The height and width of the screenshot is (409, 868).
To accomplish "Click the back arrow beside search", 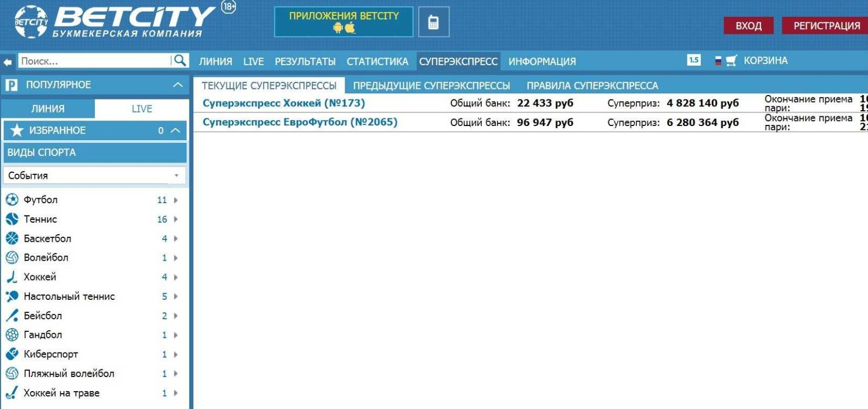I will point(8,61).
